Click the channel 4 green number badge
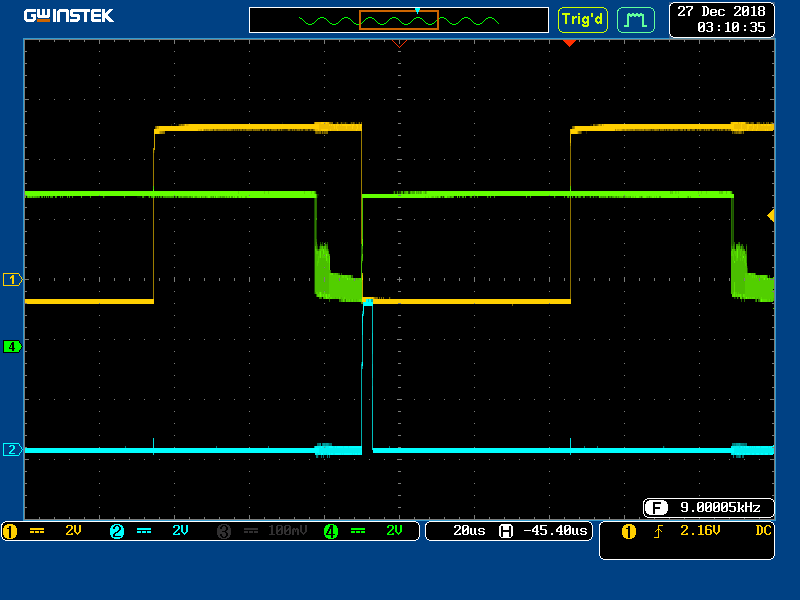This screenshot has height=600, width=800. tap(331, 531)
